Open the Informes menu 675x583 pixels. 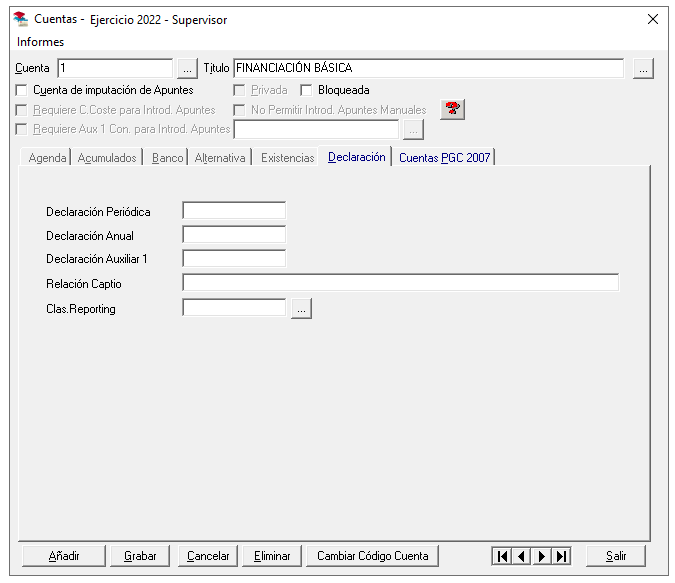pyautogui.click(x=41, y=42)
